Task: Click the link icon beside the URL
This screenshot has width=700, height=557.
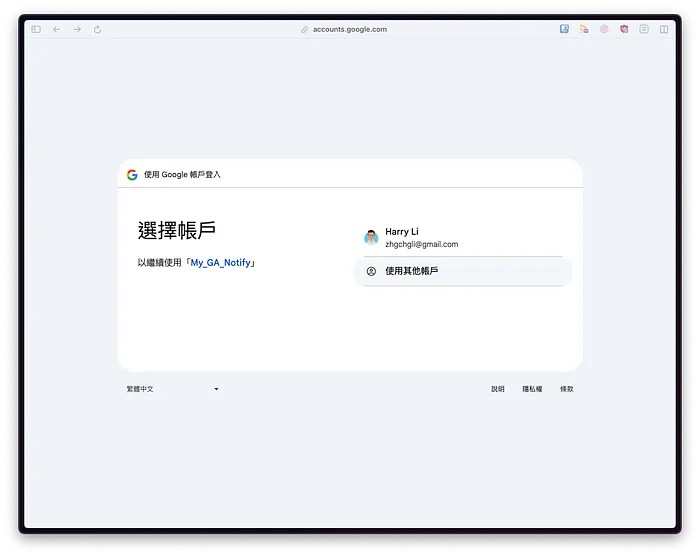Action: click(x=305, y=29)
